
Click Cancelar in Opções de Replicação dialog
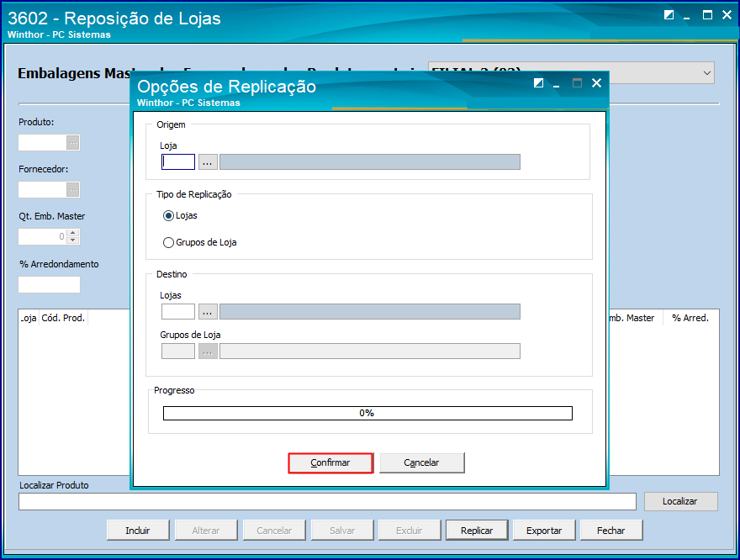click(x=421, y=462)
